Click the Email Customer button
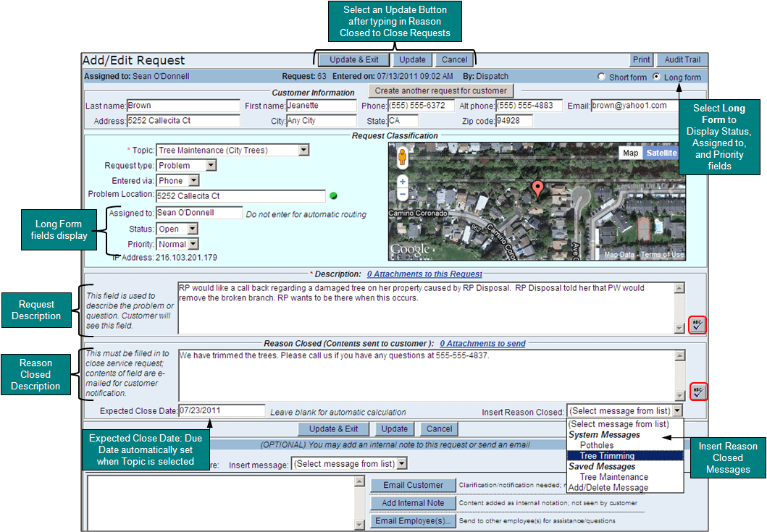This screenshot has height=532, width=767. (413, 485)
